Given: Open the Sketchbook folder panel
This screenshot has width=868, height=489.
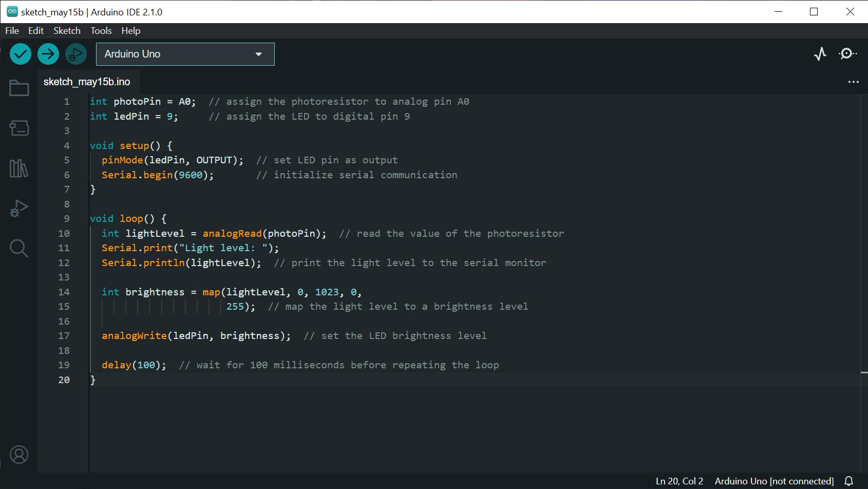Looking at the screenshot, I should 19,88.
